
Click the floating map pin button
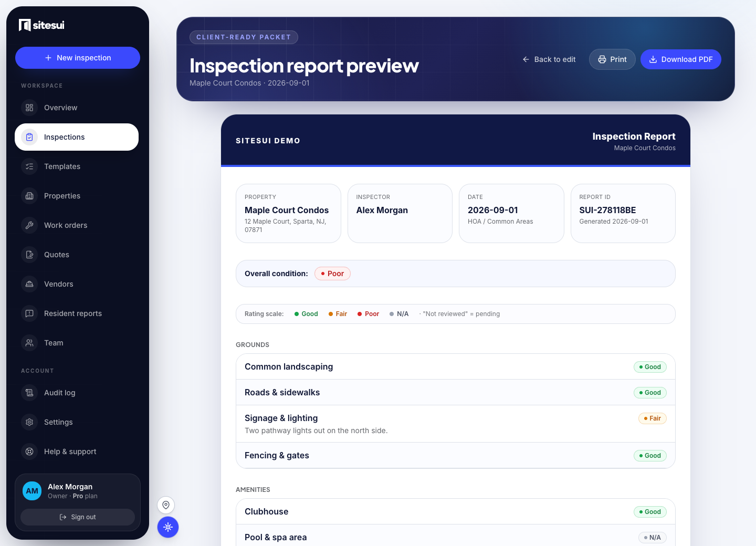[x=166, y=505]
